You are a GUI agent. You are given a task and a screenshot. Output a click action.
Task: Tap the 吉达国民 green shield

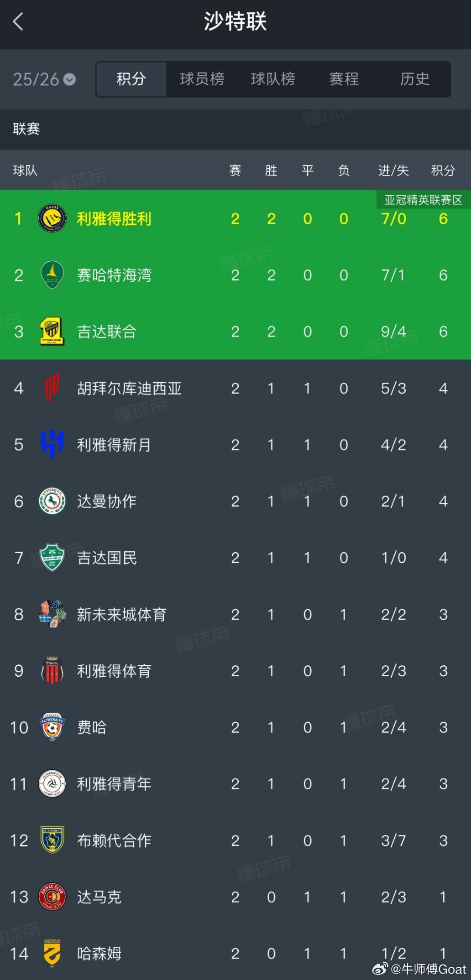[x=52, y=558]
